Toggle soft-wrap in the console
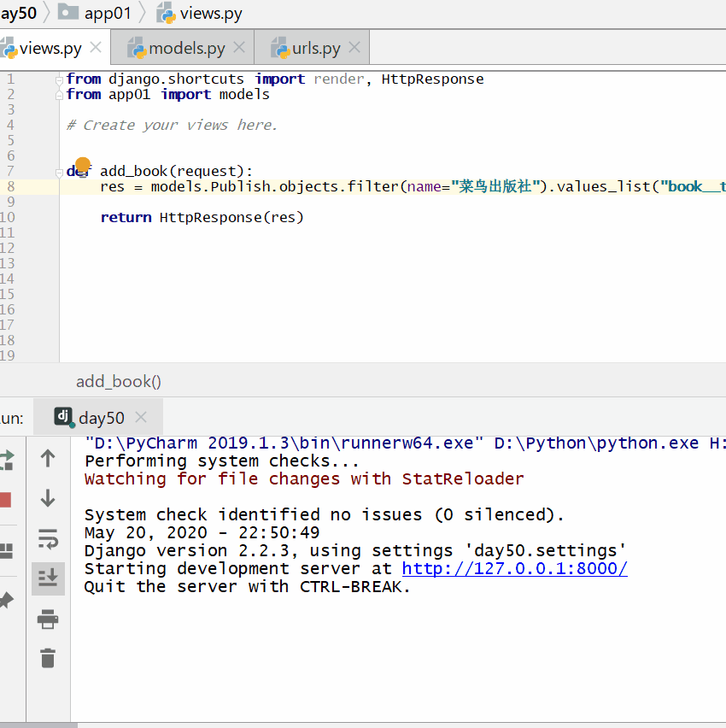 pyautogui.click(x=48, y=539)
